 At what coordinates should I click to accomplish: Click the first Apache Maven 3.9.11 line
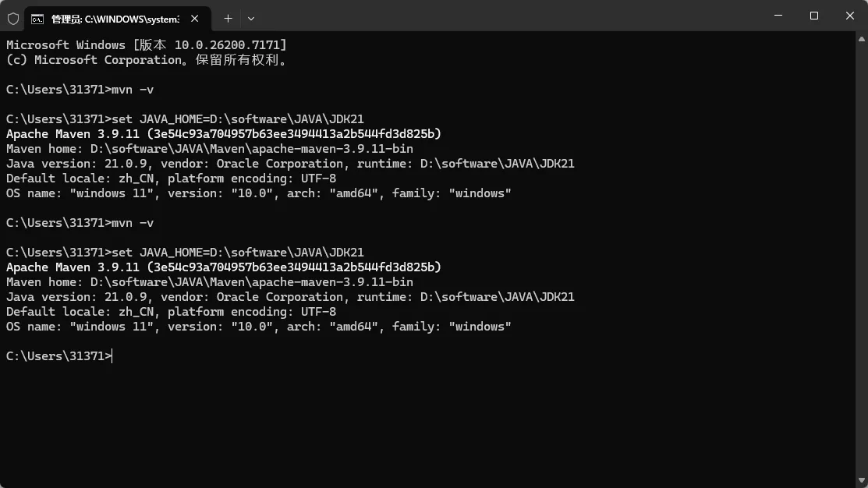pos(223,134)
